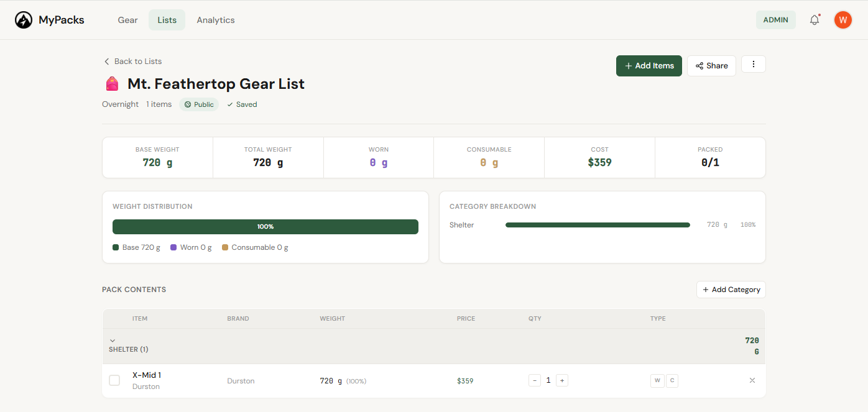Click the Packed 0/1 stat card

710,157
